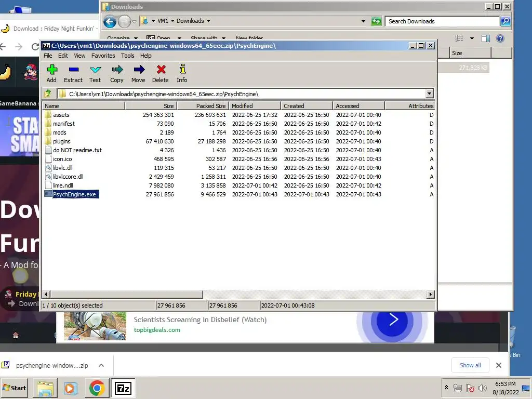Click the left arrow of horizontal scrollbar

(x=46, y=294)
